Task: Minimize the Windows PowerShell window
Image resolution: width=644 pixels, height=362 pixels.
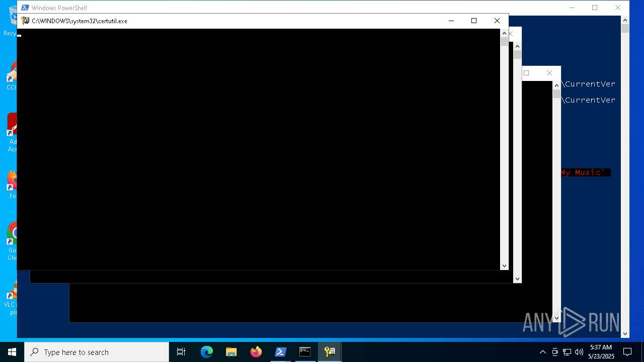Action: pos(572,8)
